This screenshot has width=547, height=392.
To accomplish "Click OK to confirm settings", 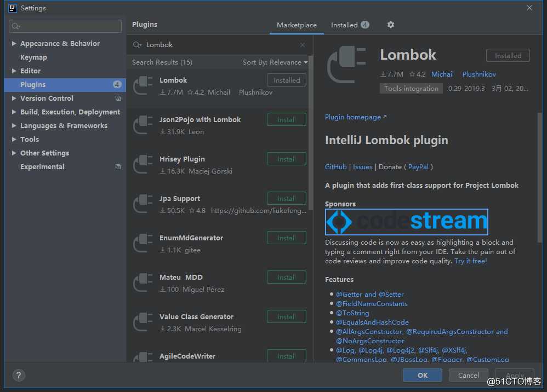I will (x=423, y=375).
